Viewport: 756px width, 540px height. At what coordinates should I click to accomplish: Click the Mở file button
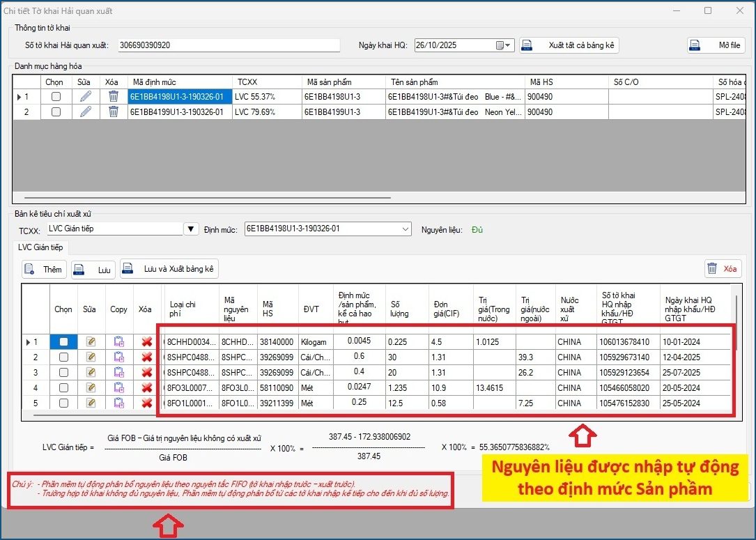coord(716,45)
